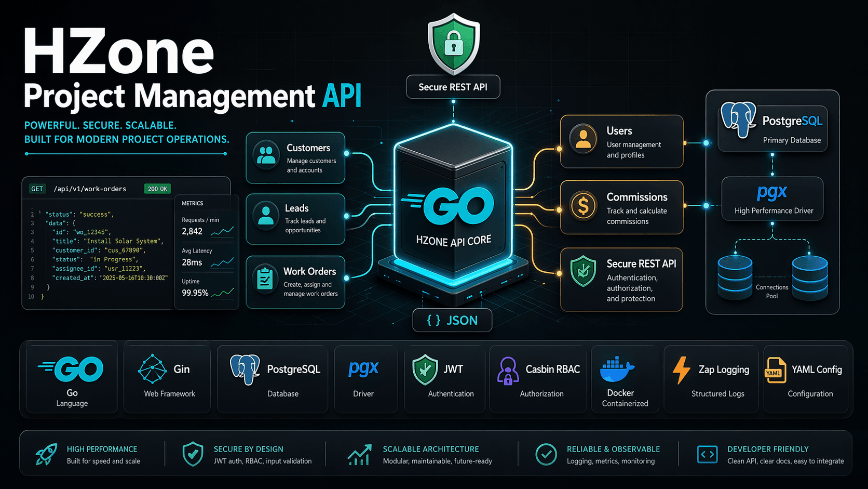Click the 200 OK status badge

(157, 189)
